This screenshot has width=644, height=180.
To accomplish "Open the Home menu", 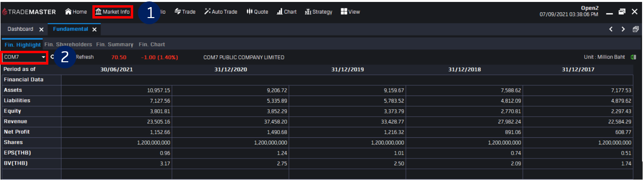I will 76,12.
